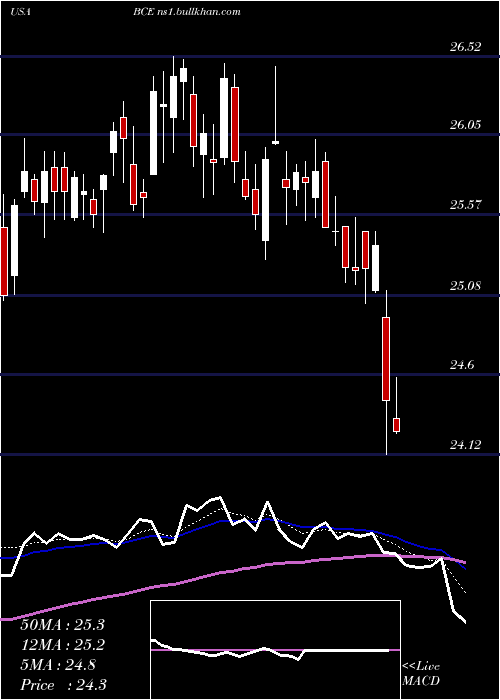500x700 pixels.
Task: Click the BCE ns1.bullkhan.com title text
Action: click(187, 12)
